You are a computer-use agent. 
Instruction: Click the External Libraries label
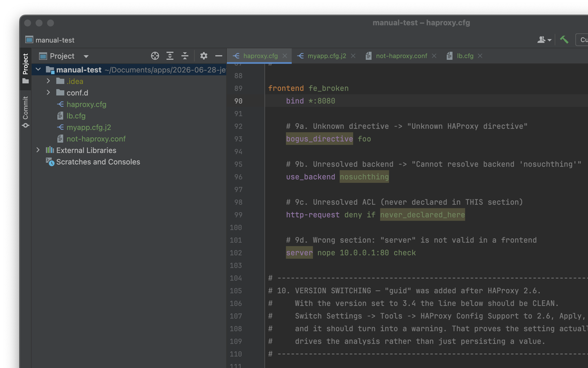click(x=86, y=150)
